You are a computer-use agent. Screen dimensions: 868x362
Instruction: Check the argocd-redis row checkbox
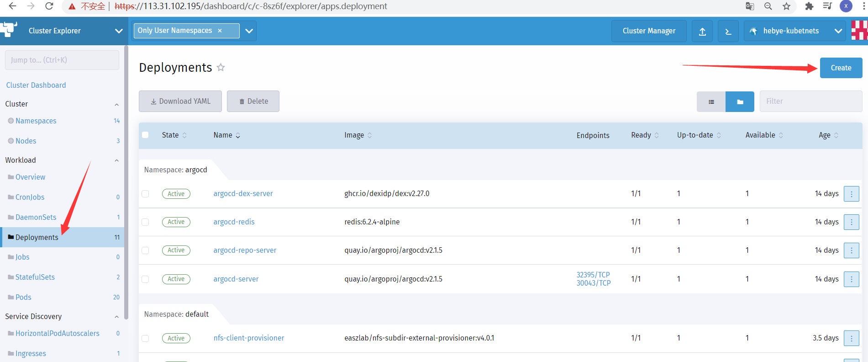coord(145,222)
